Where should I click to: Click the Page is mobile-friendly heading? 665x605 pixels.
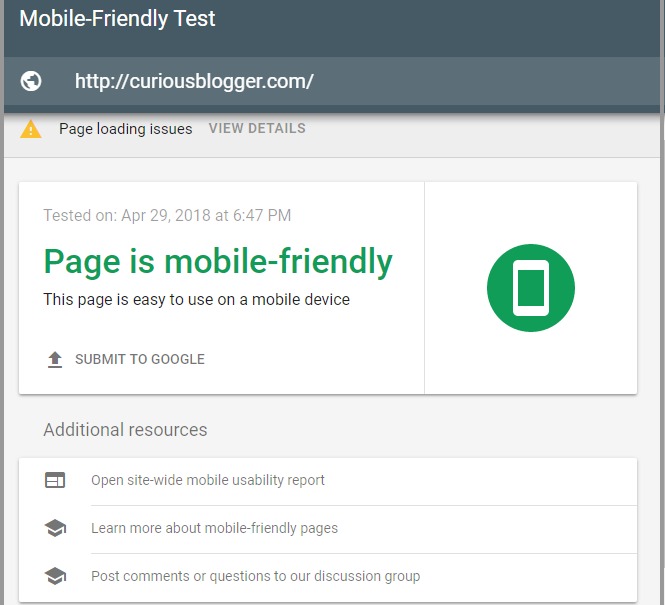[x=218, y=262]
